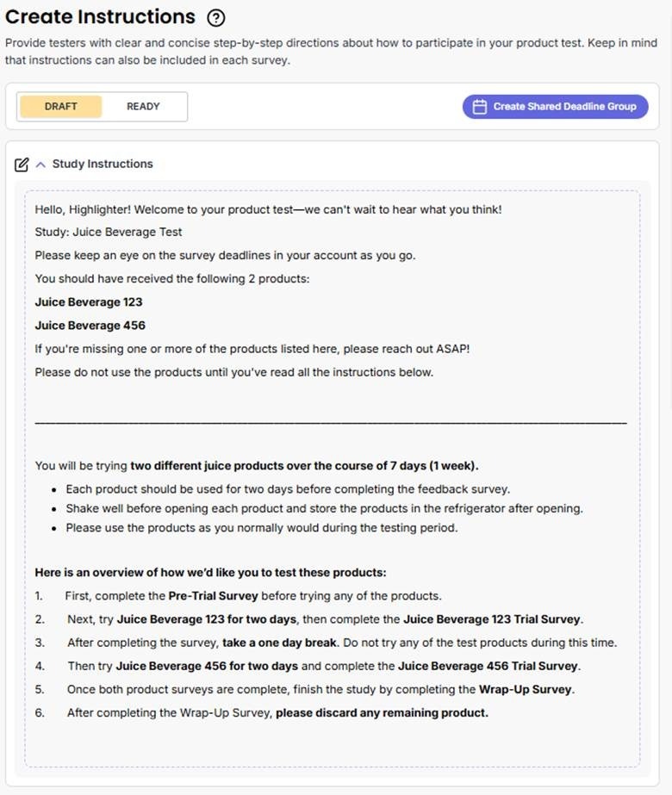Click the Create Instructions page heading
The height and width of the screenshot is (795, 672).
(101, 16)
